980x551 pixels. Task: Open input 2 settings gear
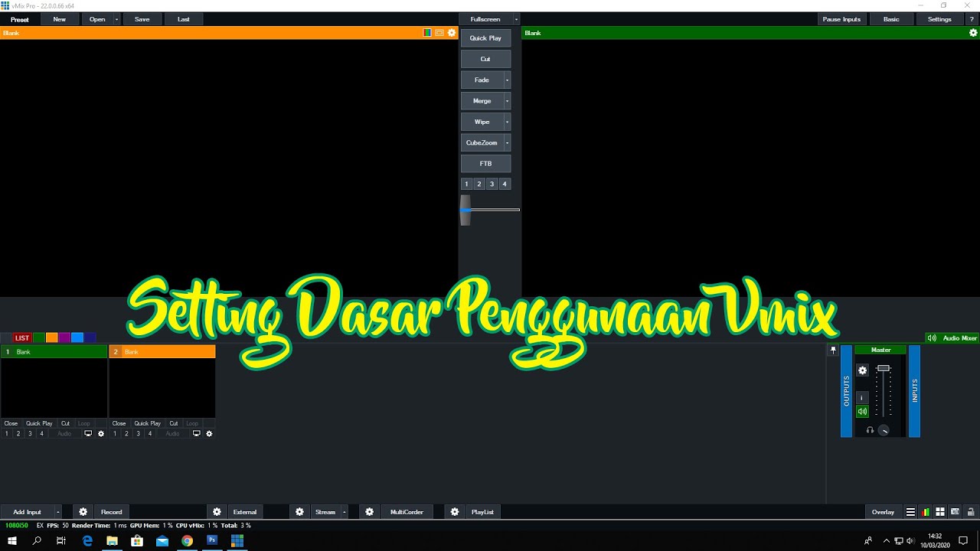pyautogui.click(x=209, y=434)
